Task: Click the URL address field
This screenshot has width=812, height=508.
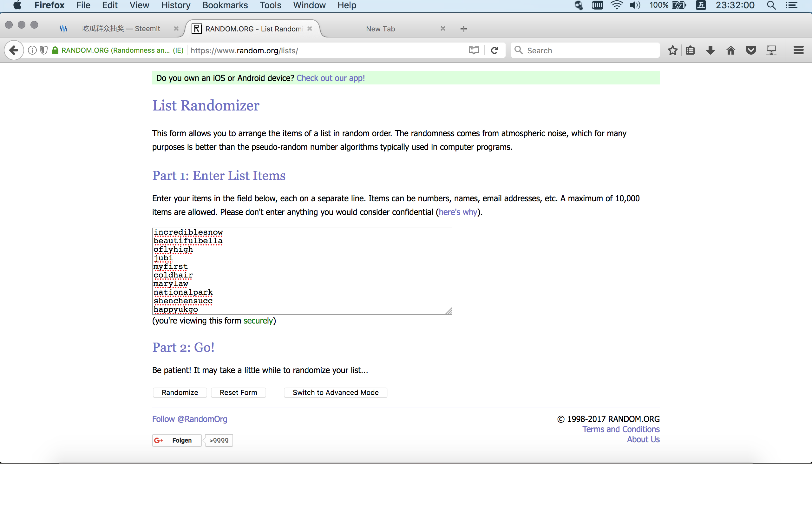Action: [x=327, y=50]
